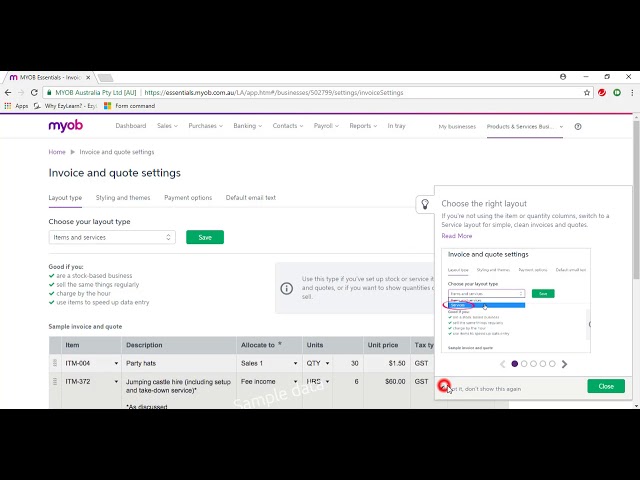Click the lightbulb tip icon
The image size is (640, 480).
425,204
